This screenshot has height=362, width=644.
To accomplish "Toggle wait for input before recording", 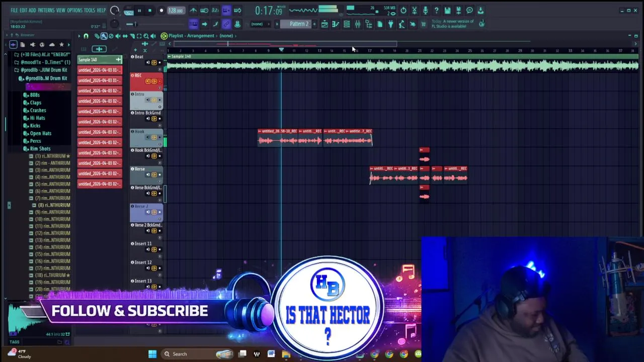I will [x=204, y=10].
